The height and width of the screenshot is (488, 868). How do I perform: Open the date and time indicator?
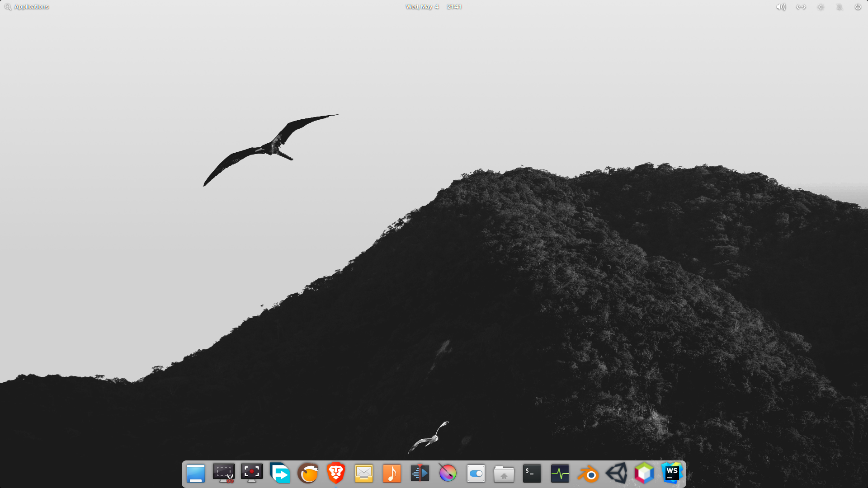pos(433,7)
